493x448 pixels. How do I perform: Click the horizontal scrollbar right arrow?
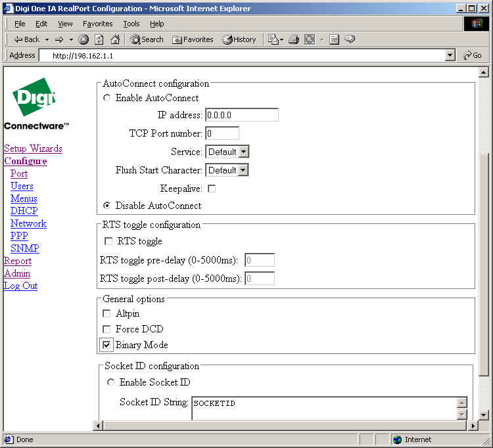tap(471, 426)
